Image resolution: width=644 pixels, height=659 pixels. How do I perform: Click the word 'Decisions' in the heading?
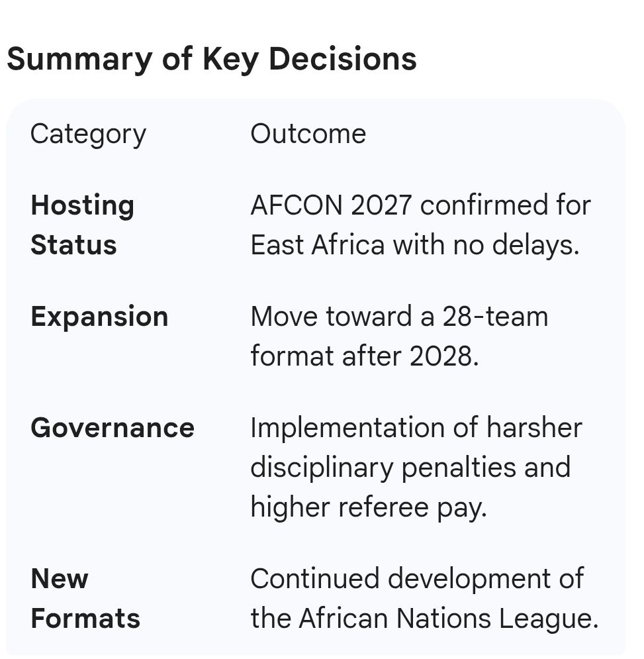coord(342,59)
